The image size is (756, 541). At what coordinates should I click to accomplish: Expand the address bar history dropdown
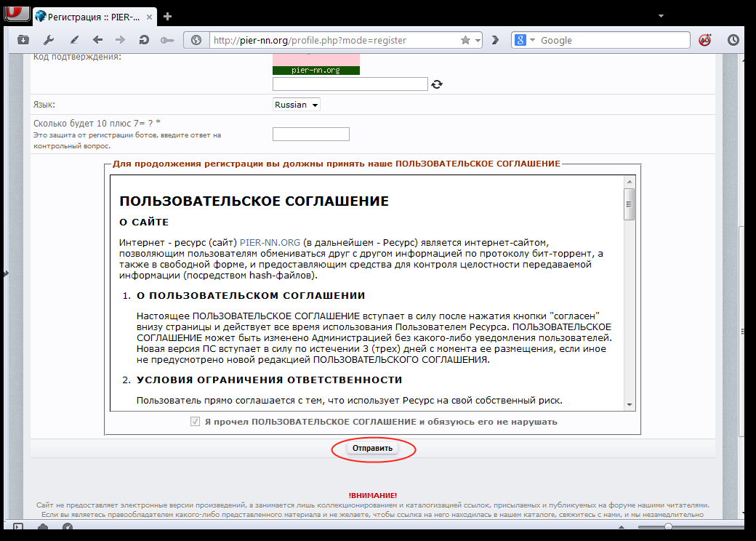click(478, 41)
